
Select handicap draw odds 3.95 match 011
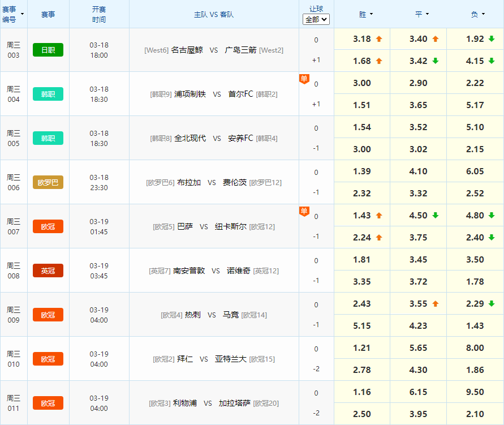tap(418, 414)
